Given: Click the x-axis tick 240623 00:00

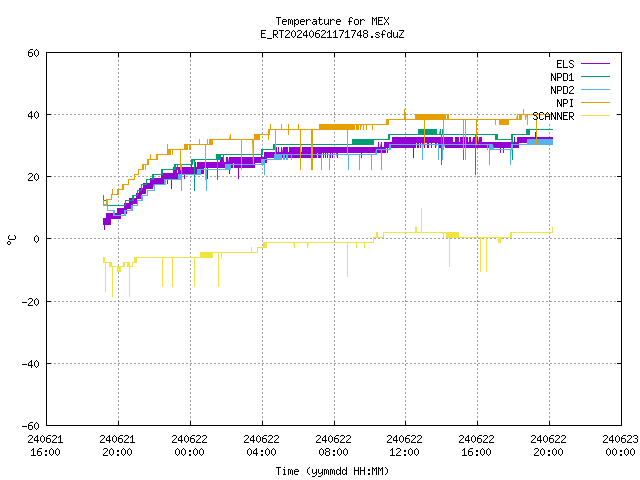Looking at the screenshot, I should [620, 446].
